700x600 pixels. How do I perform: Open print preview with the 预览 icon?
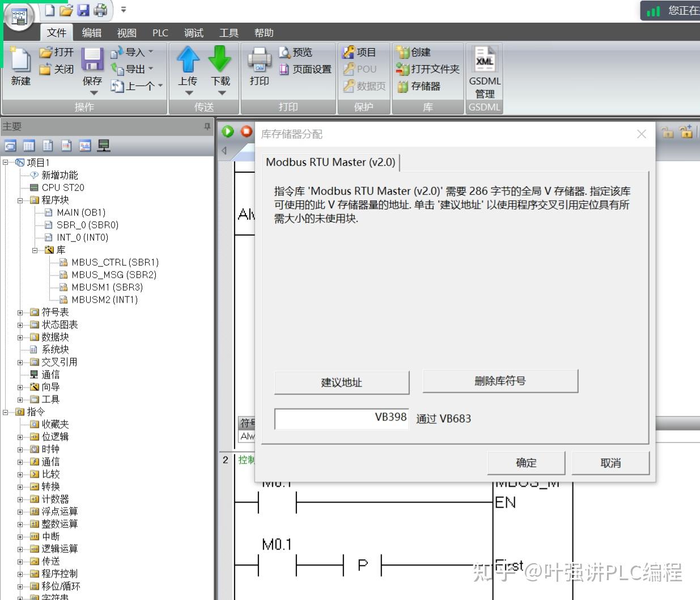coord(296,52)
